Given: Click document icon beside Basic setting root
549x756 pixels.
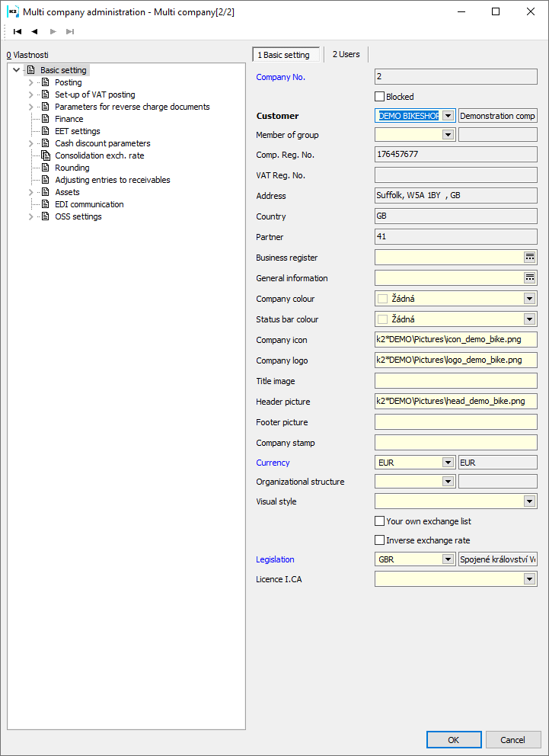Looking at the screenshot, I should coord(30,70).
